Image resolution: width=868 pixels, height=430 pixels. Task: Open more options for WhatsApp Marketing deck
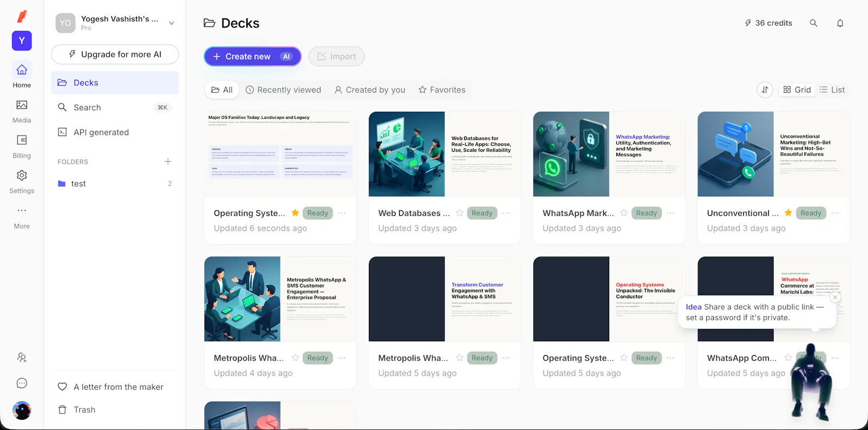(x=671, y=213)
